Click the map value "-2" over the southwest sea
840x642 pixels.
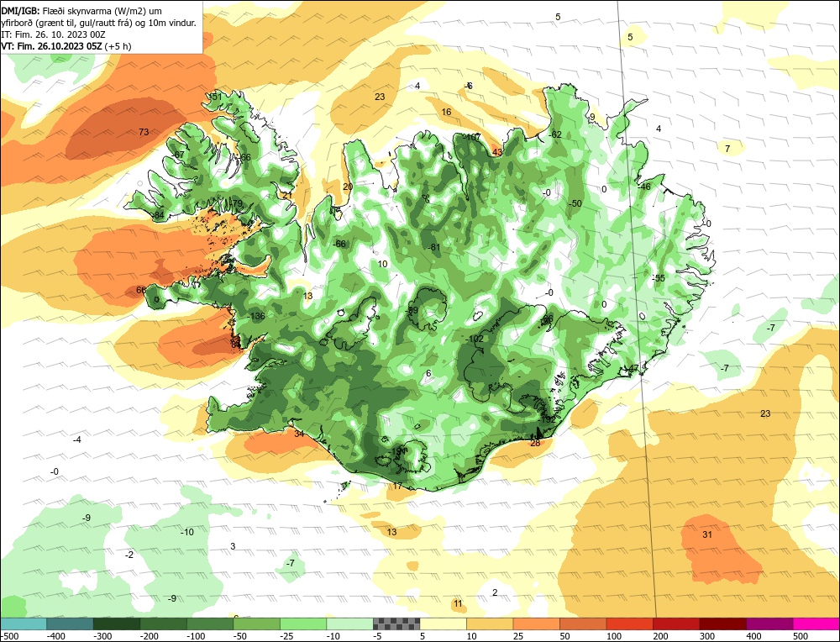(x=129, y=555)
